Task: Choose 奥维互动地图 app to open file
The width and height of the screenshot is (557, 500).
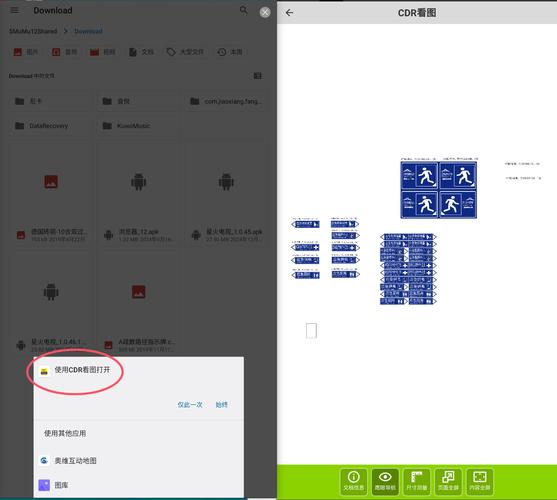Action: 139,461
